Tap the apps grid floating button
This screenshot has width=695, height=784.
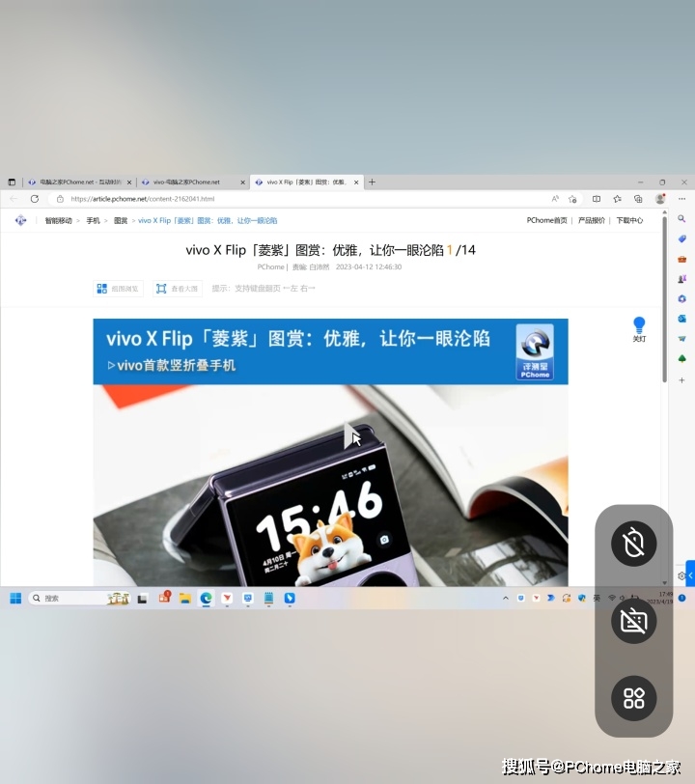pyautogui.click(x=634, y=698)
